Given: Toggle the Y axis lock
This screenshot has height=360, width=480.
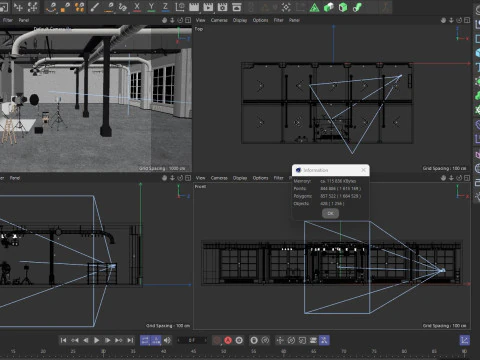Looking at the screenshot, I should click(x=151, y=7).
